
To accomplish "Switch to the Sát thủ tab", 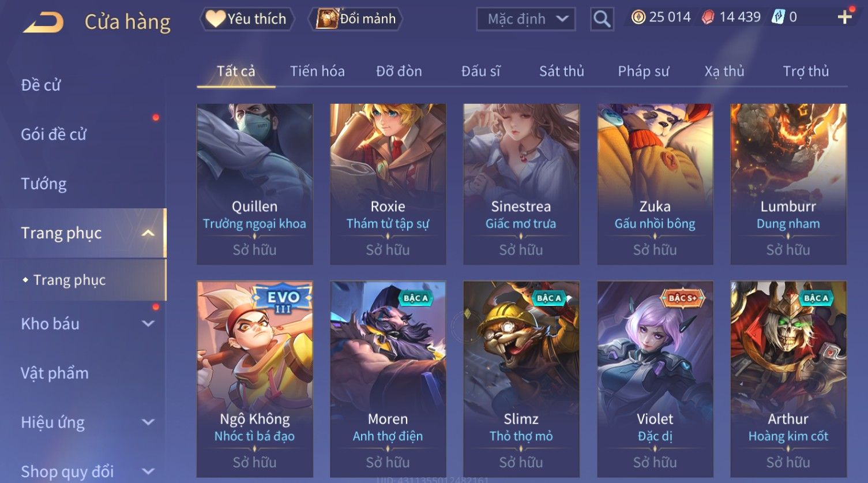I will [562, 71].
